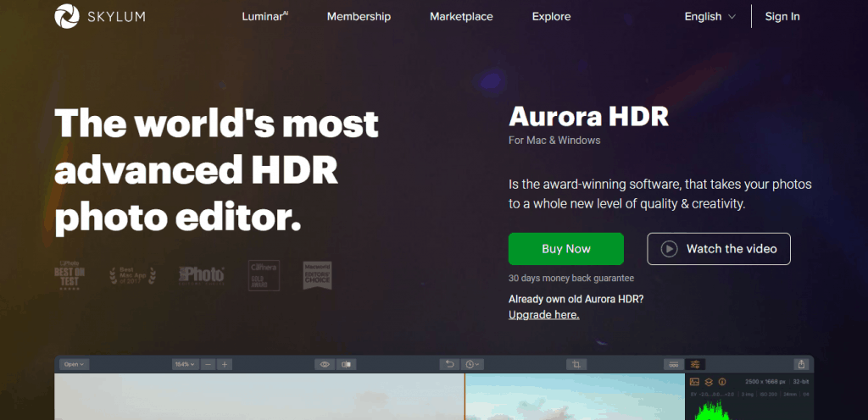Click the Skylum logo icon
The height and width of the screenshot is (420, 868).
tap(65, 16)
